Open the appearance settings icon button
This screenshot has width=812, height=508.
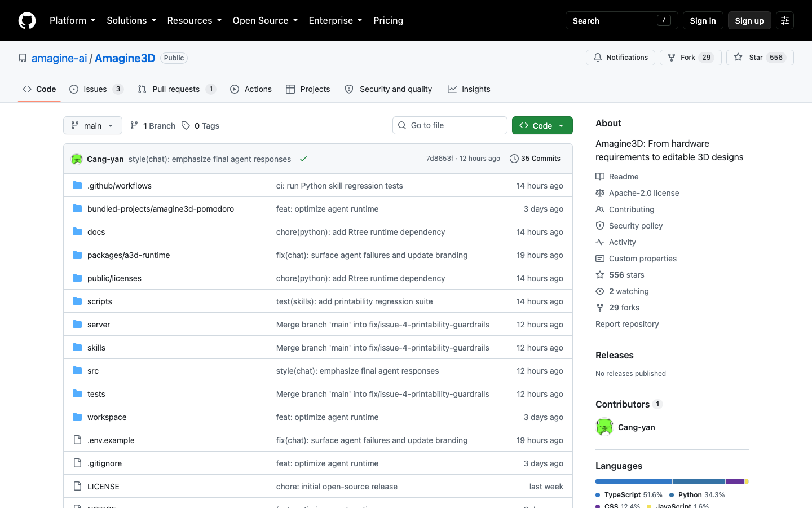(785, 20)
